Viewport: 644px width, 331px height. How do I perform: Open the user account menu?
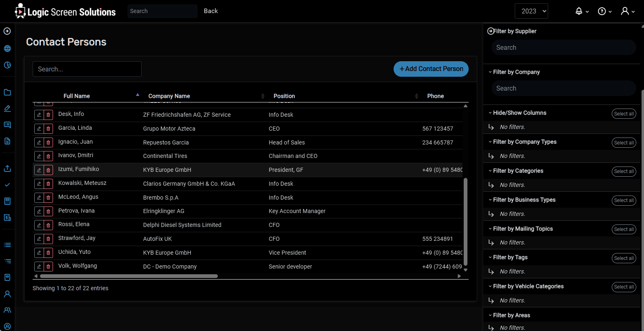(x=628, y=11)
